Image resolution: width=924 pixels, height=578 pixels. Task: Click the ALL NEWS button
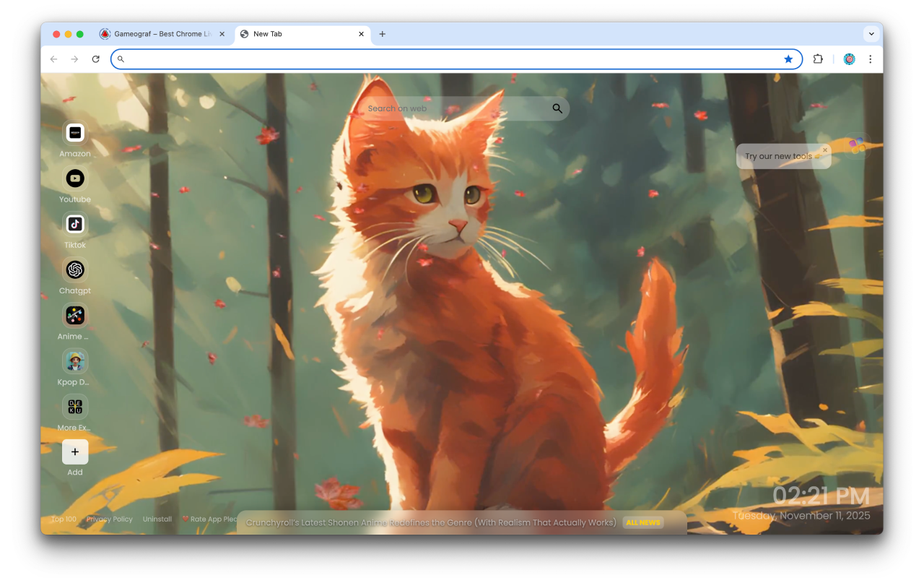pos(643,522)
